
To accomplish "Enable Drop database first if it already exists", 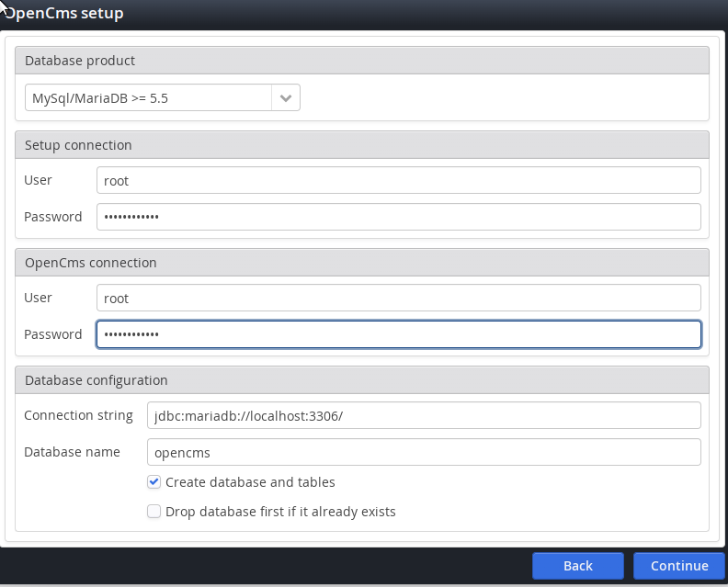I will coord(154,512).
